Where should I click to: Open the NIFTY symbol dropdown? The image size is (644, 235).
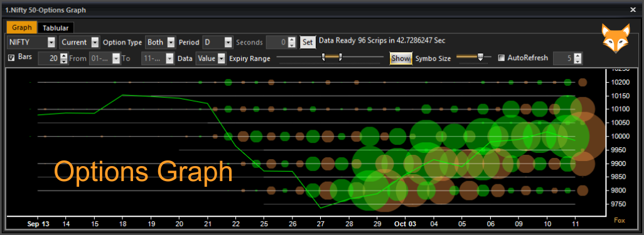pyautogui.click(x=51, y=42)
